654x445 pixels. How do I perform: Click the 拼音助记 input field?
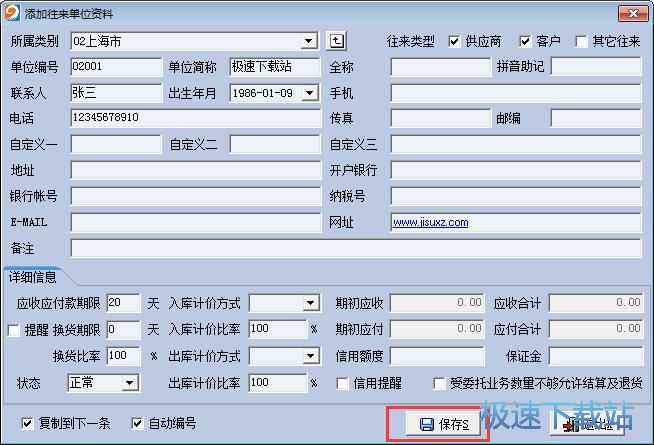(596, 67)
